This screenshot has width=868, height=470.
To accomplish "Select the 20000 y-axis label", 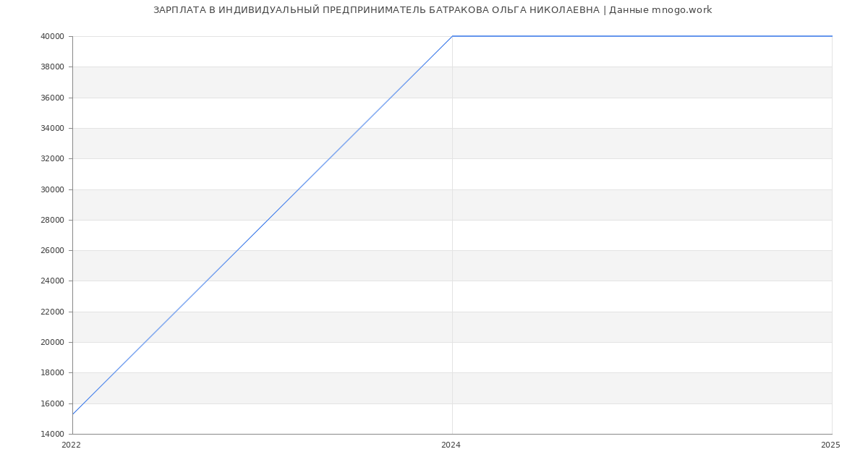I will coord(52,343).
